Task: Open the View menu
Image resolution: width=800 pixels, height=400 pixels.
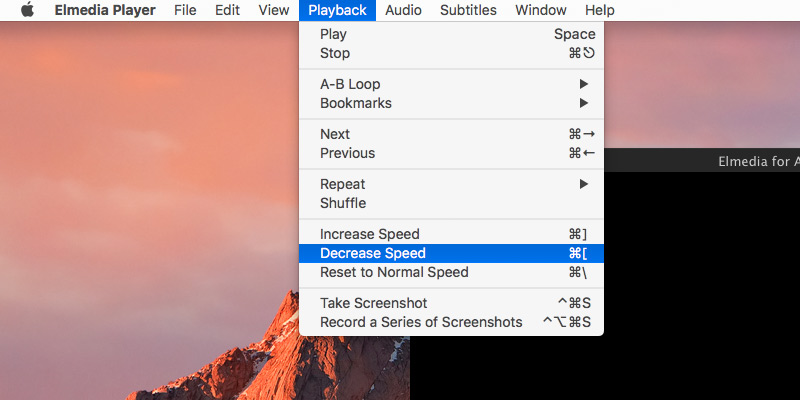Action: click(x=274, y=10)
